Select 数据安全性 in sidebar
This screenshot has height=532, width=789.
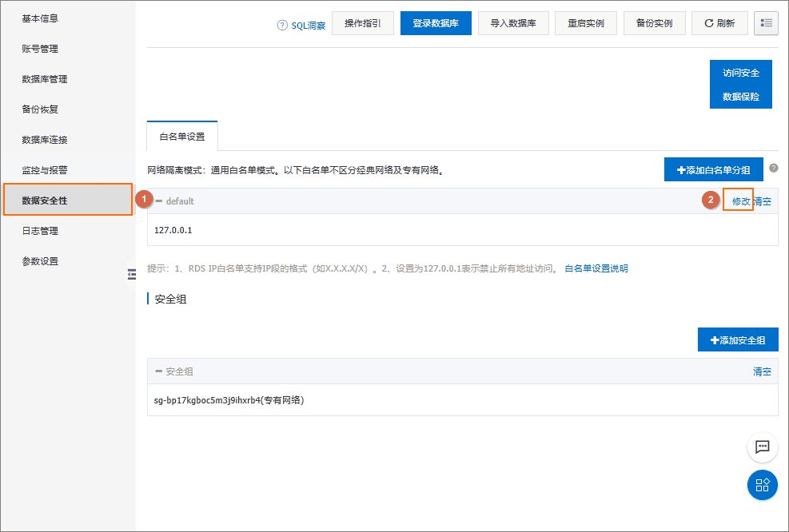coord(68,200)
